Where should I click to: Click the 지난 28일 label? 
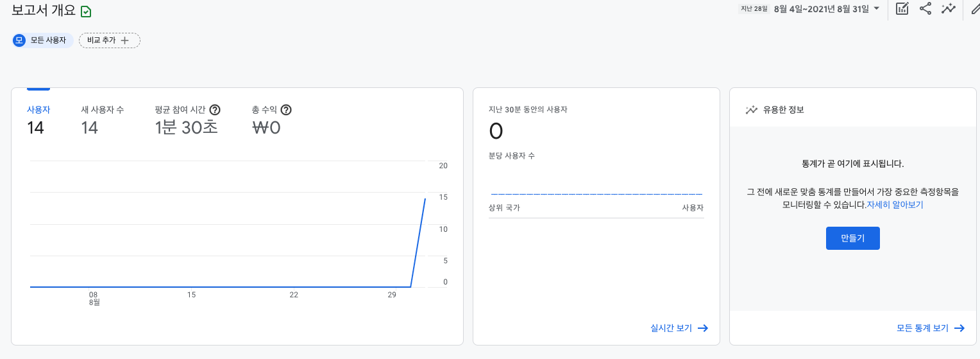pos(754,9)
